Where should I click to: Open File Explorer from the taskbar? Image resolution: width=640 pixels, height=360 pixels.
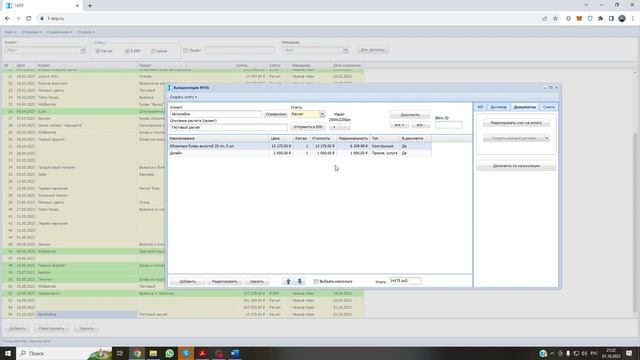click(x=153, y=353)
